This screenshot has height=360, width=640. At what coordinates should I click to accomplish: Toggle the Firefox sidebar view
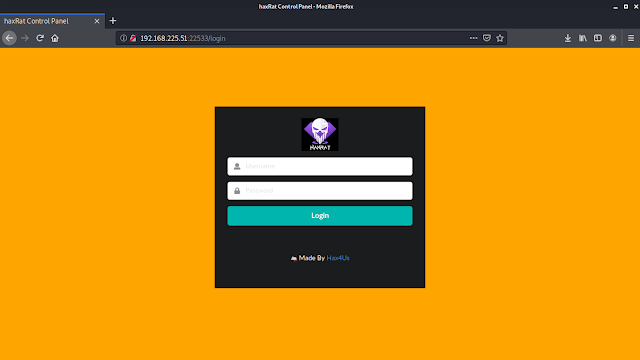point(598,38)
